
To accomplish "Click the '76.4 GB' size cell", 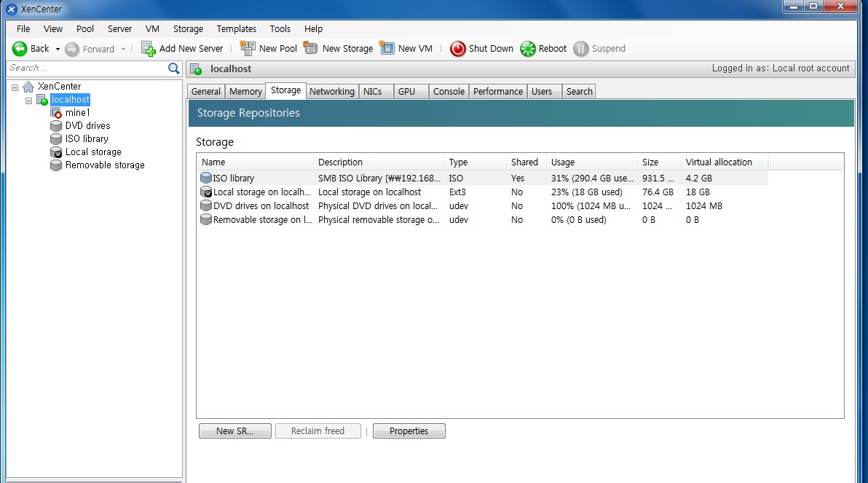I will point(658,192).
